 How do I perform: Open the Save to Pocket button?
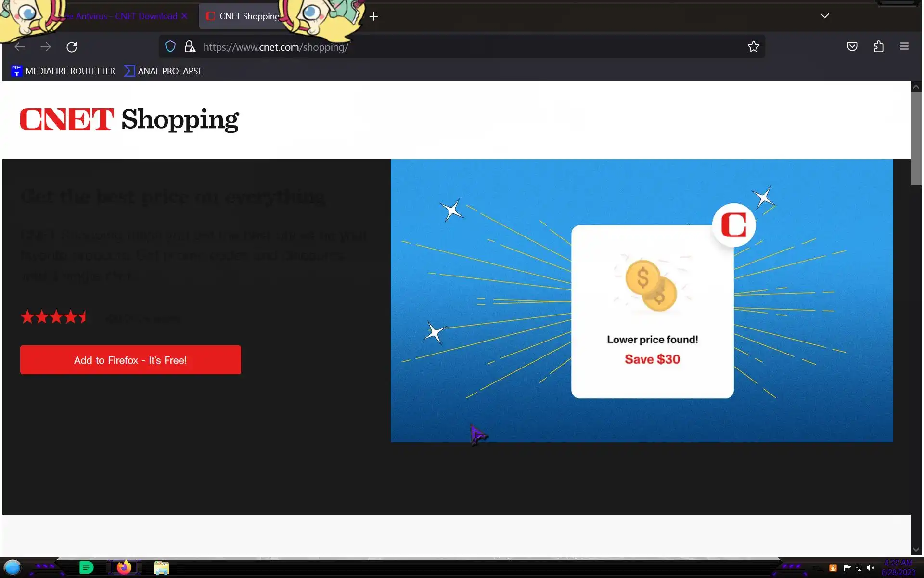click(852, 47)
